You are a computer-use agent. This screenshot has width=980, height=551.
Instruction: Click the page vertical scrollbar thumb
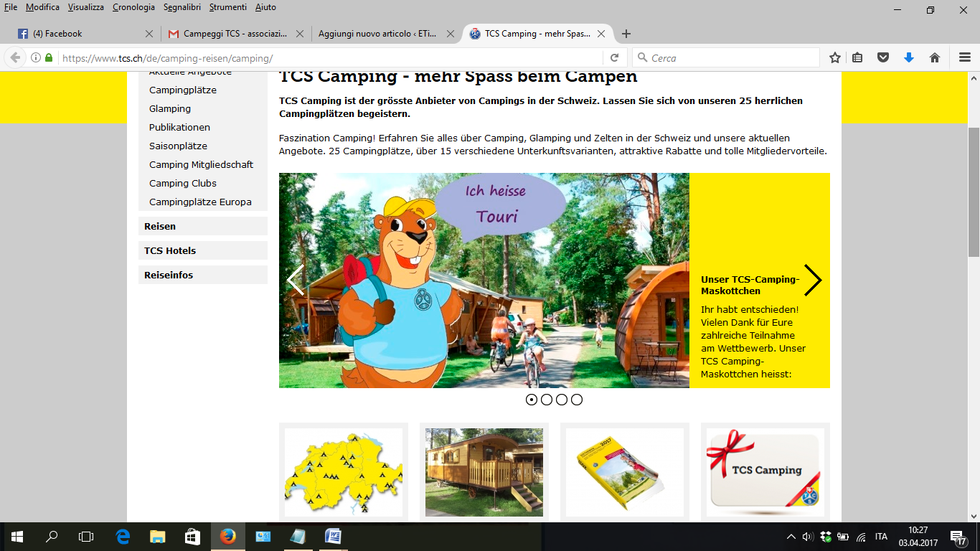click(x=974, y=192)
